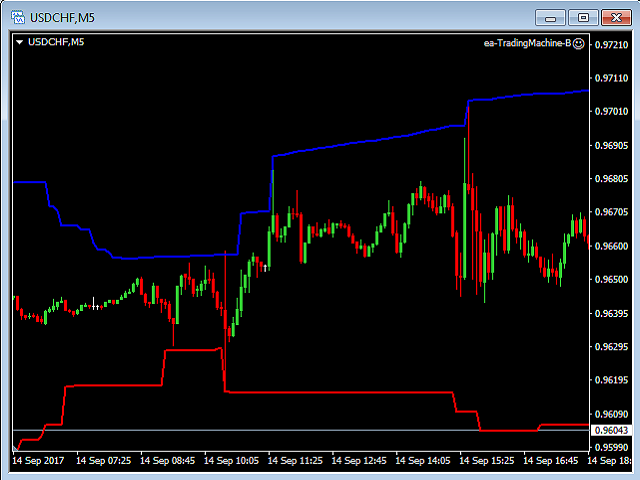Click the 14 Sep 15:25 time label
The height and width of the screenshot is (480, 640).
[487, 461]
